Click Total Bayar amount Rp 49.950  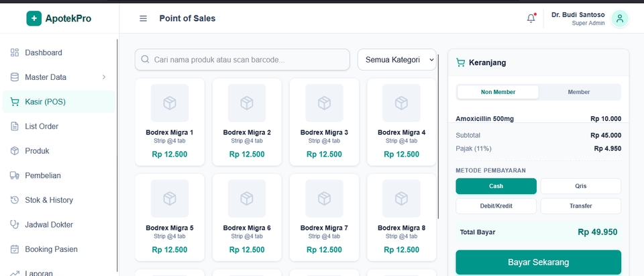pyautogui.click(x=597, y=232)
